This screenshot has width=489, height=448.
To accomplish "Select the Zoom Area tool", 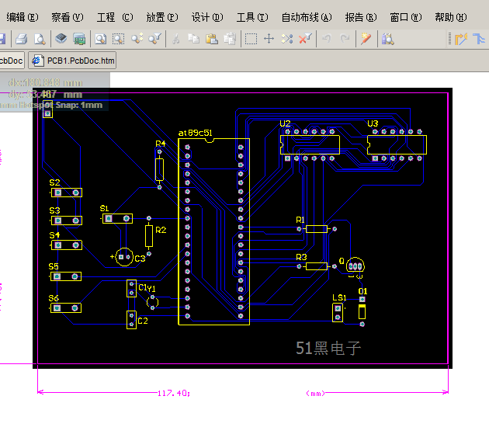I will tap(119, 39).
